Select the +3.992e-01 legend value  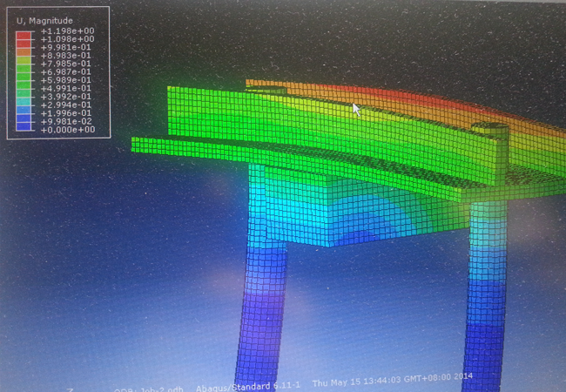tap(66, 97)
